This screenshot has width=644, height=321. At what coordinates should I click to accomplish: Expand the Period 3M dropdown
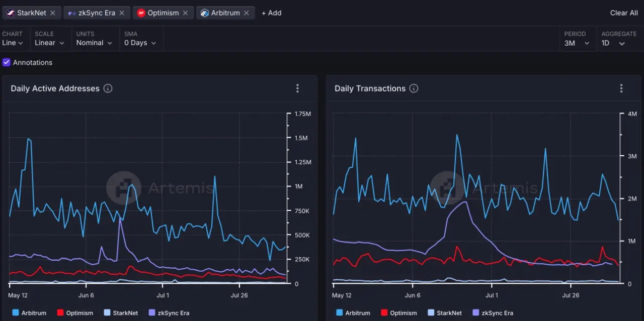[577, 43]
